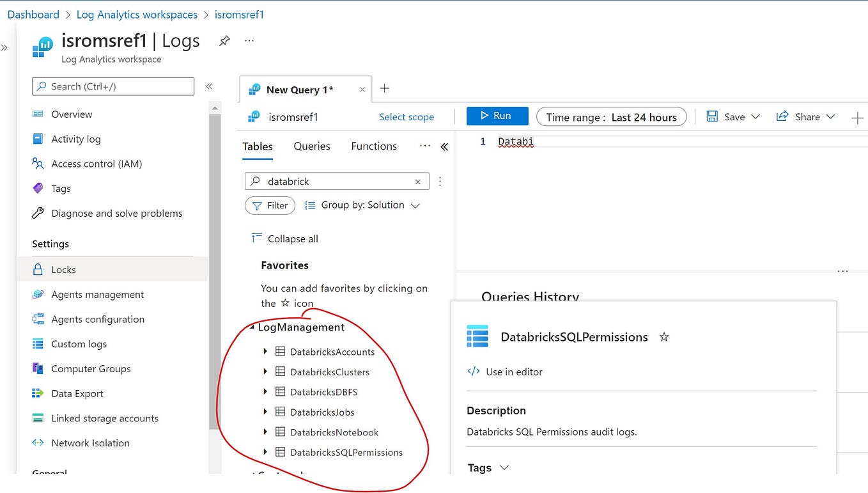Open the Time range dropdown

[610, 116]
